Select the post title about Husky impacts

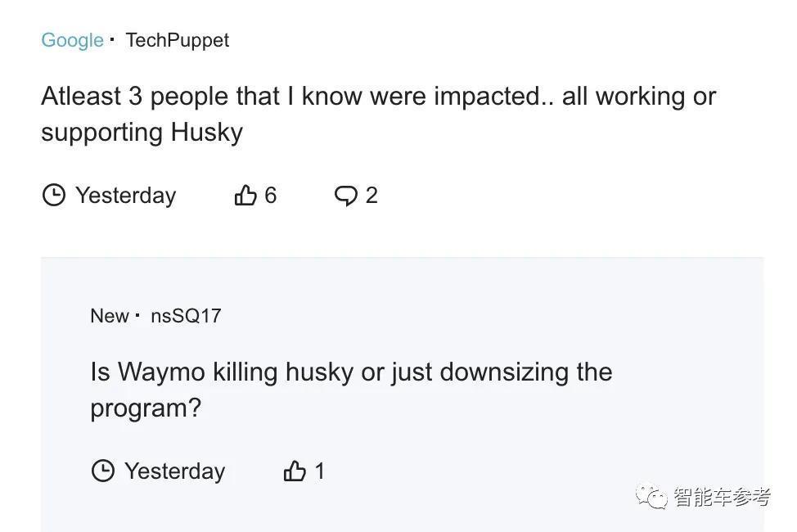pyautogui.click(x=378, y=113)
